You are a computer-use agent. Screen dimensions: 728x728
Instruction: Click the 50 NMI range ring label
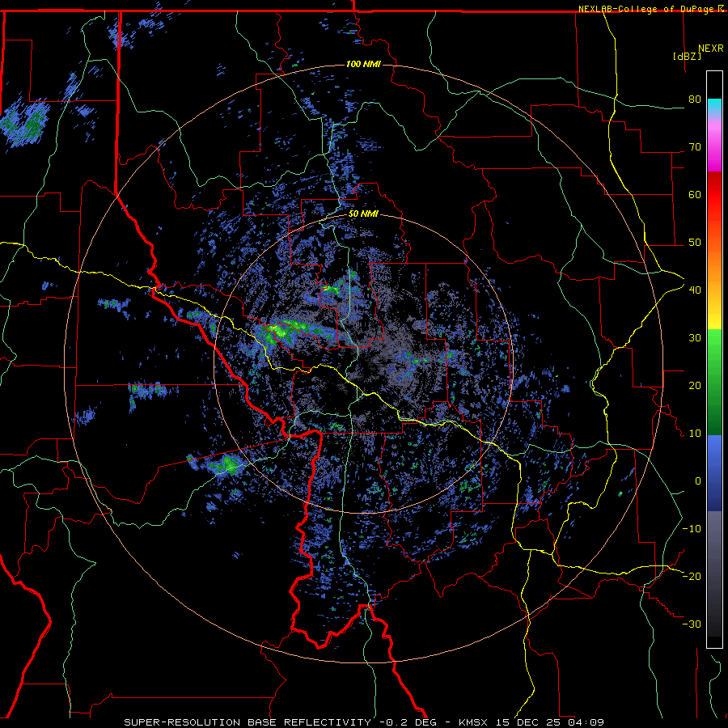[x=363, y=214]
